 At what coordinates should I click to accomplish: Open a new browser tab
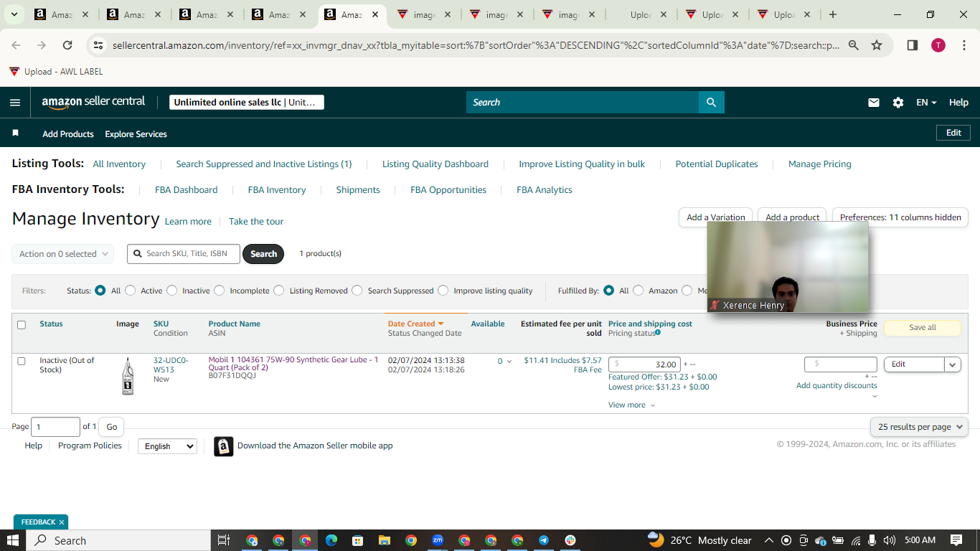pos(832,14)
